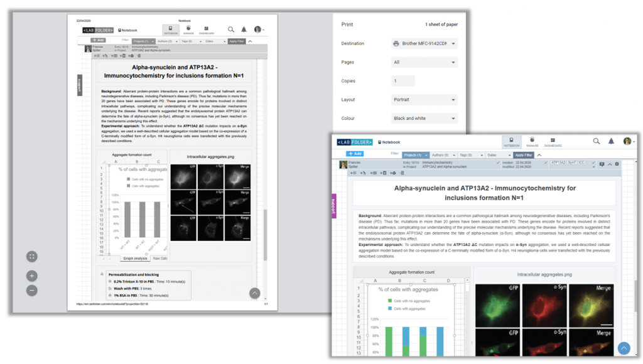Add sketch element icon in front window toolbar
This screenshot has height=364, width=643.
[x=363, y=173]
